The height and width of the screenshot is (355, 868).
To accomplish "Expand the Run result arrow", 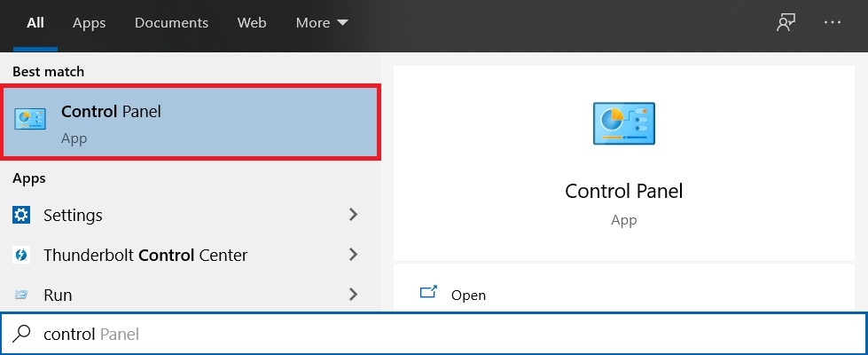I will tap(353, 295).
